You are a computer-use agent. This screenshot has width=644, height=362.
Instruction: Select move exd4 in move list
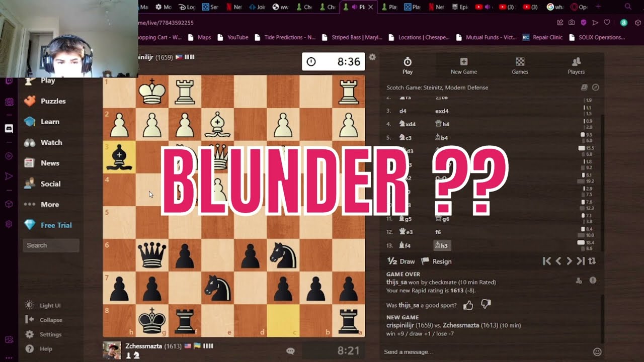click(x=442, y=111)
